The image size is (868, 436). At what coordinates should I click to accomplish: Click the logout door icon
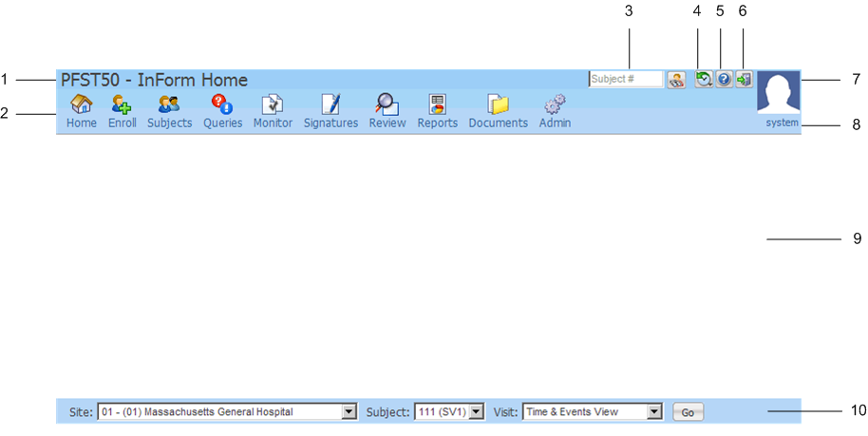coord(744,79)
